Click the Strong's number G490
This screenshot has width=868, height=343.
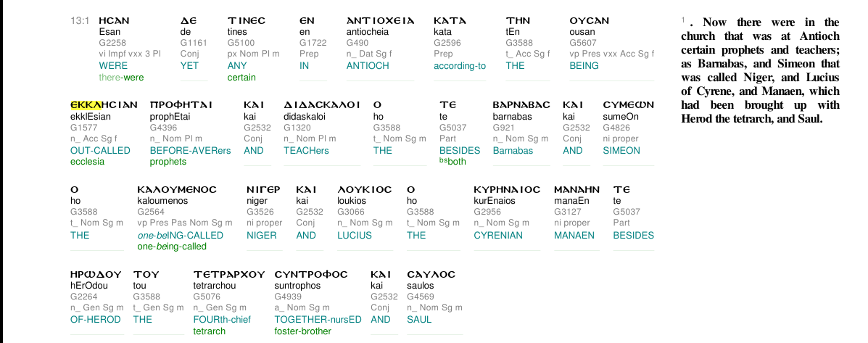357,43
